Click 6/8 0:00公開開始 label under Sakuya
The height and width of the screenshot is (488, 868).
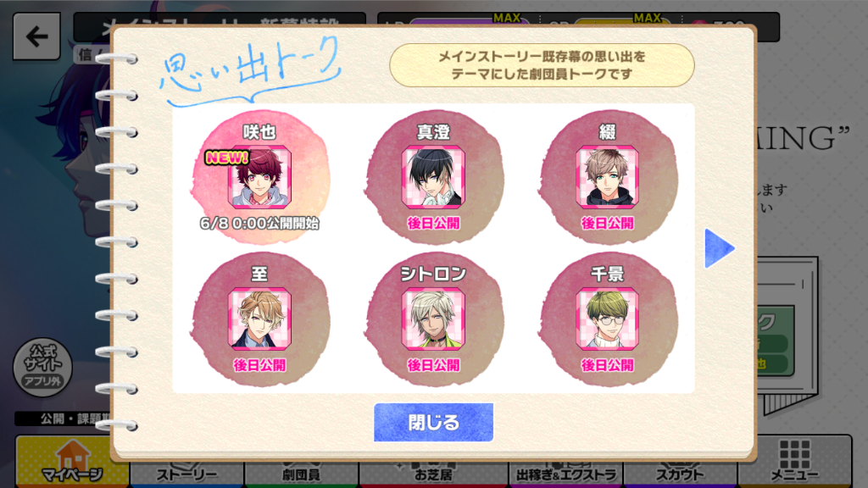(x=259, y=224)
